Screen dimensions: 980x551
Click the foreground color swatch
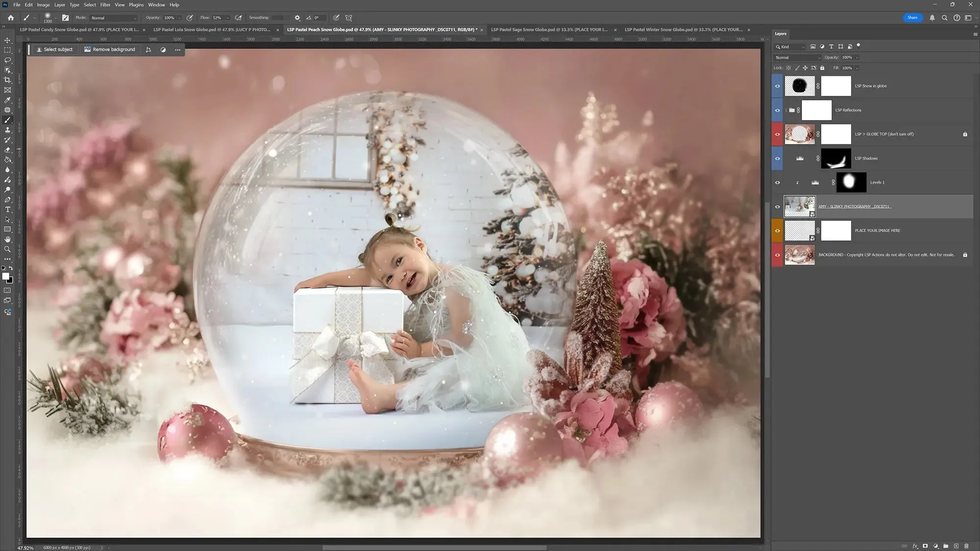[x=5, y=276]
